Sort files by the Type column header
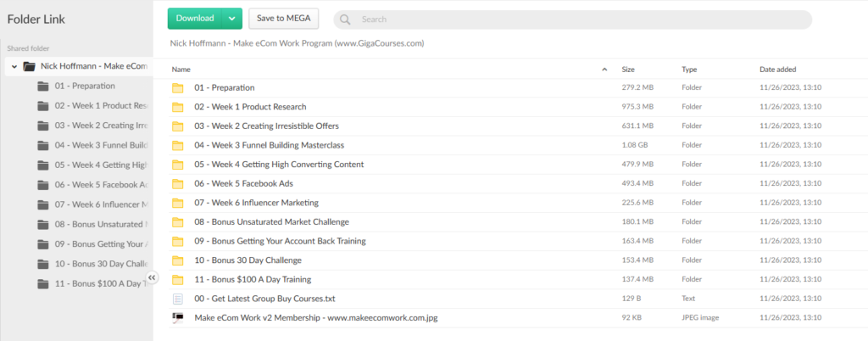The image size is (868, 341). (x=689, y=70)
